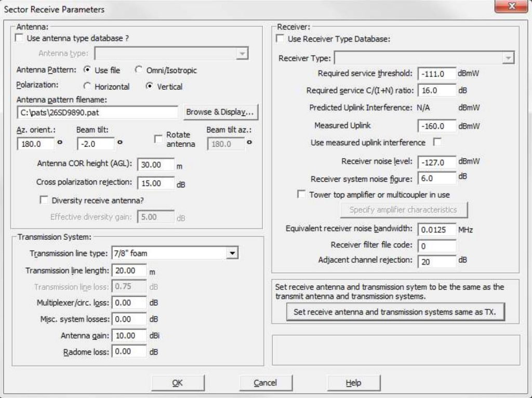Click the OK button
The image size is (532, 398).
coord(177,382)
